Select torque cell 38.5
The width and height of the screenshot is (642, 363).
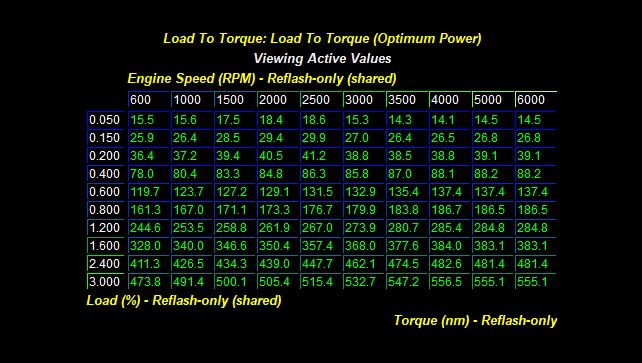pyautogui.click(x=407, y=156)
